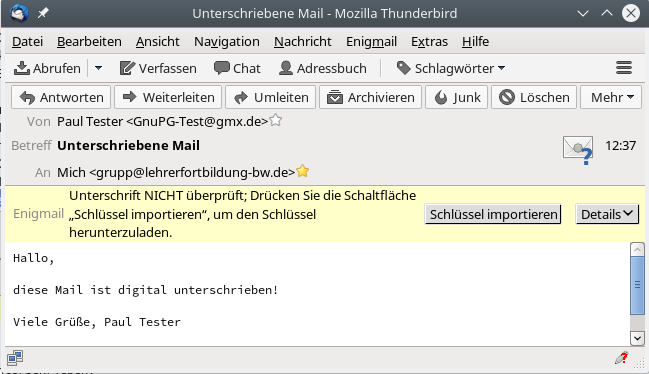Click the subject text Unterschriebene Mail
Screen dimensions: 649x374
(x=128, y=146)
